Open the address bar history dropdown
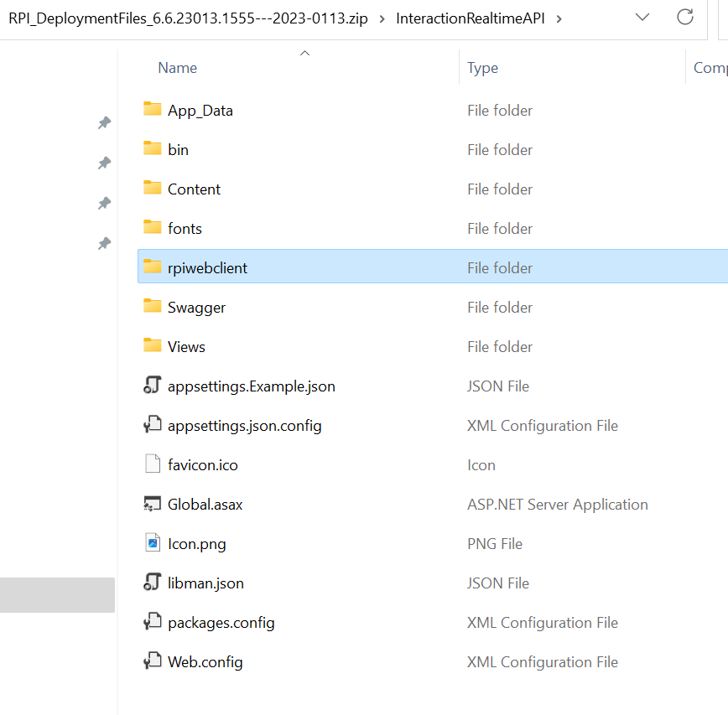 point(642,17)
